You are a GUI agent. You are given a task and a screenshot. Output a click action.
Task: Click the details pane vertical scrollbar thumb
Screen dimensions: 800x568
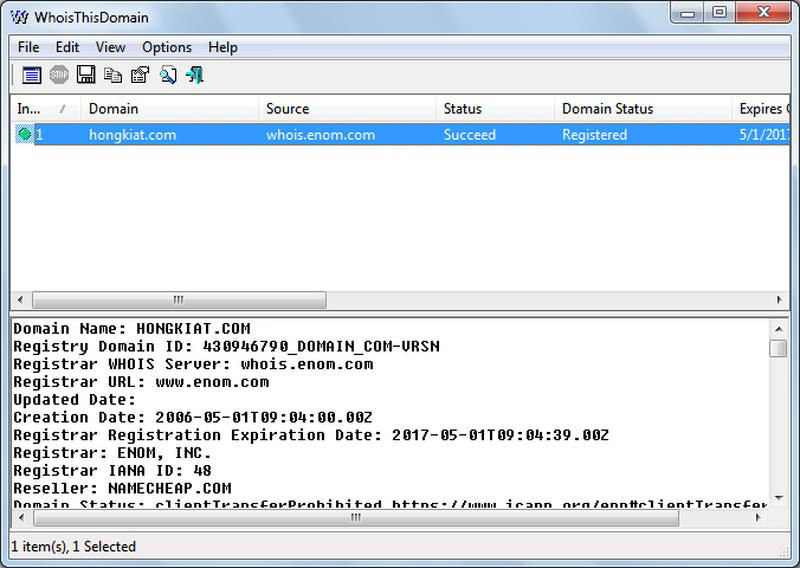[x=779, y=349]
